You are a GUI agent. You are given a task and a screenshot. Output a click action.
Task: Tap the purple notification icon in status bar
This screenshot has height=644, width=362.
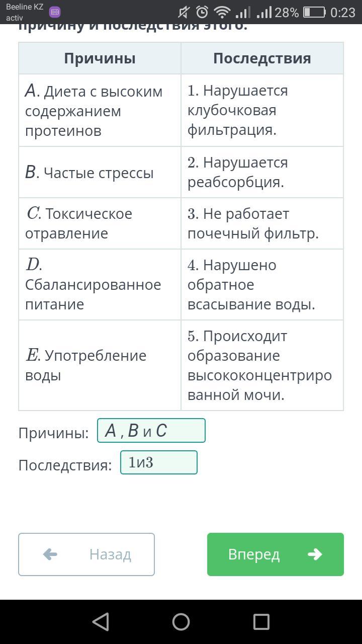55,12
